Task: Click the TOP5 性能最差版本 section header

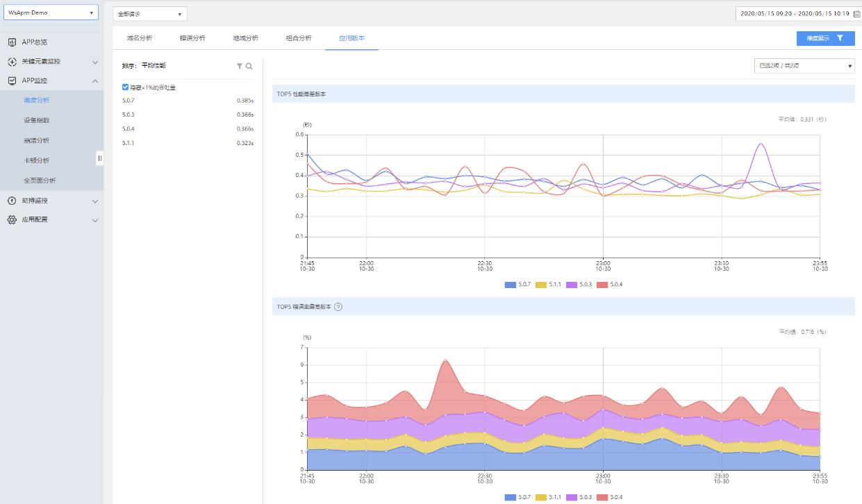Action: pos(563,94)
